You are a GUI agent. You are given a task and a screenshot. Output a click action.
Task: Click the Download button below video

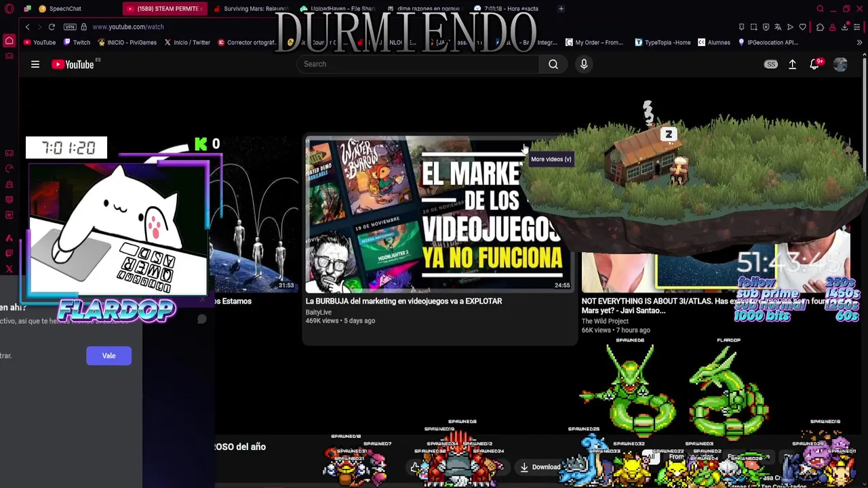point(540,467)
